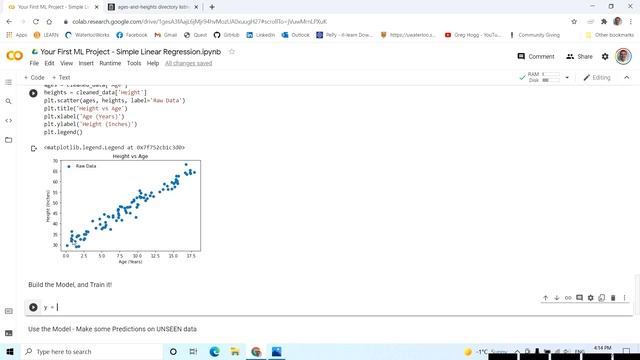Open Microsoft Edge from taskbar
The image size is (640, 360).
[214, 351]
